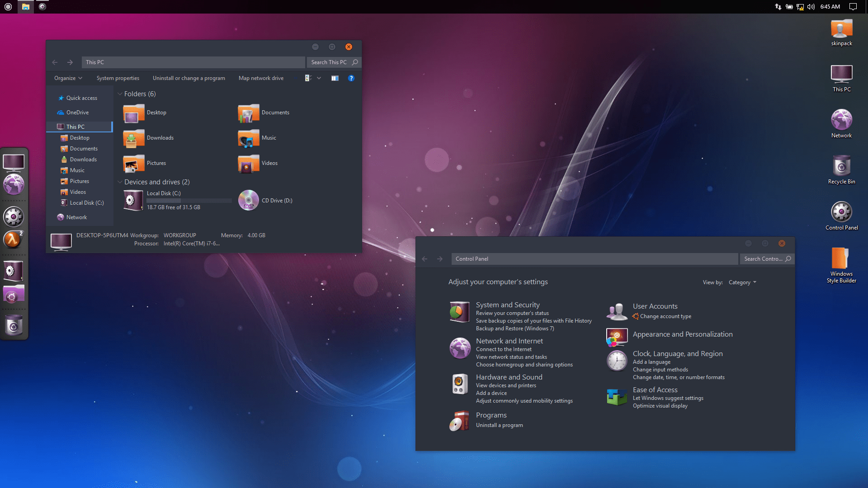The width and height of the screenshot is (868, 488).
Task: Click System properties in the toolbar
Action: pos(118,78)
